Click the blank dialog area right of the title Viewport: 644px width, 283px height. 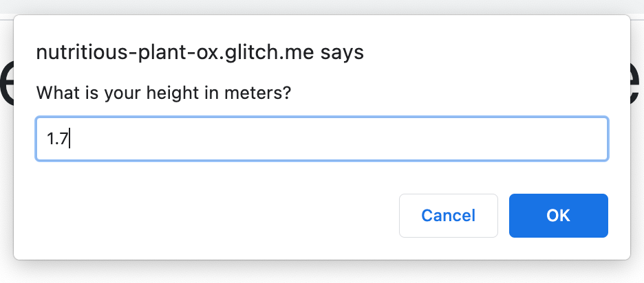click(495, 53)
